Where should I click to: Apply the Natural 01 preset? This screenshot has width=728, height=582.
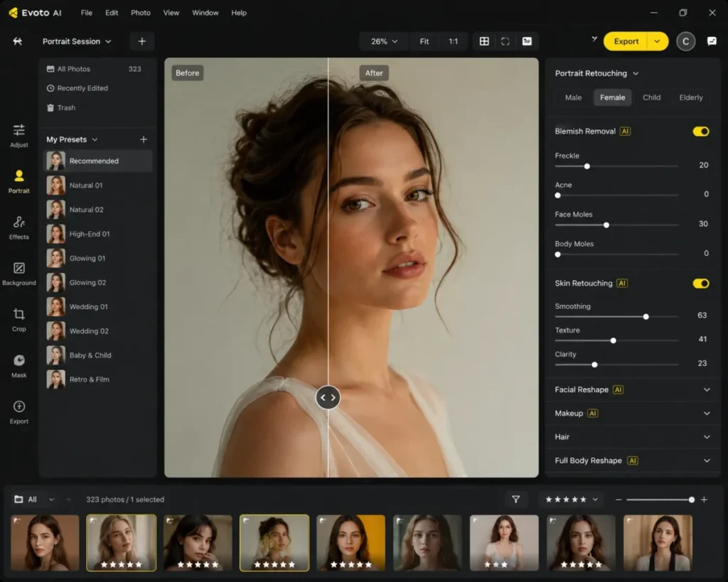(x=98, y=185)
